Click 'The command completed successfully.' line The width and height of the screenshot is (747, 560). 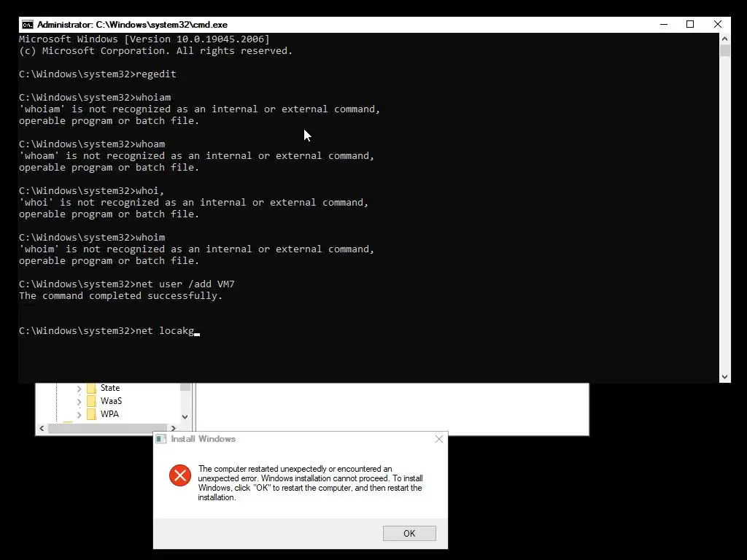click(120, 296)
